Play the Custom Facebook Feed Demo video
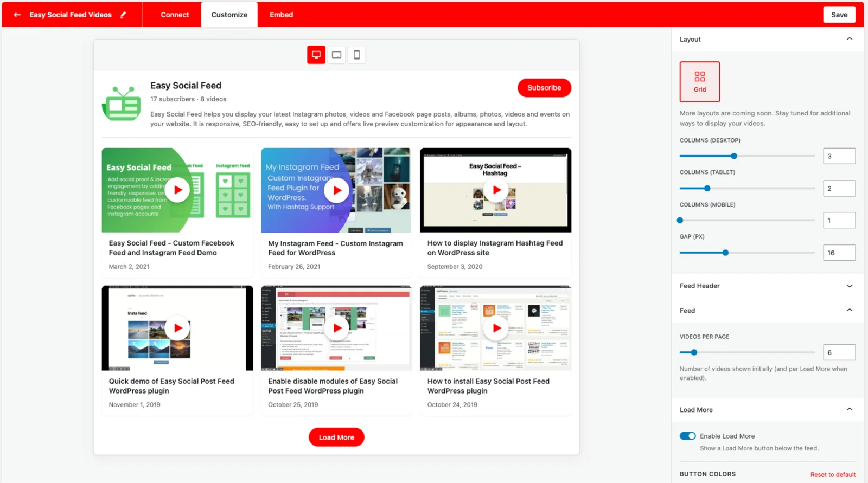Image resolution: width=868 pixels, height=483 pixels. tap(177, 190)
